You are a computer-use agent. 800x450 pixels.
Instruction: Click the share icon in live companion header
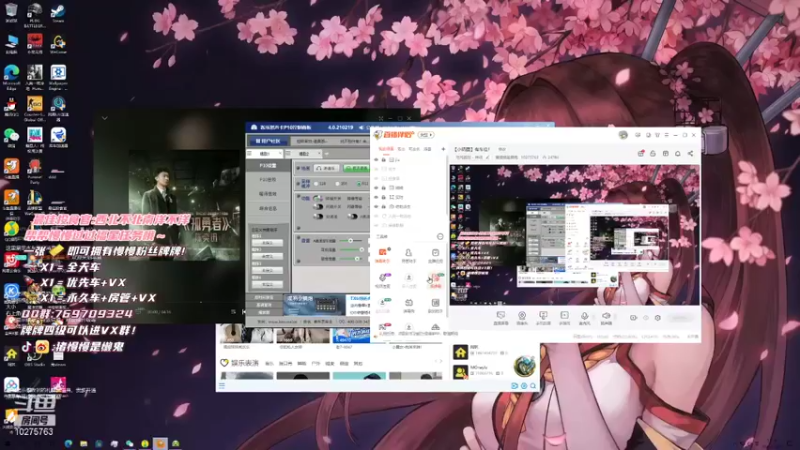point(690,154)
